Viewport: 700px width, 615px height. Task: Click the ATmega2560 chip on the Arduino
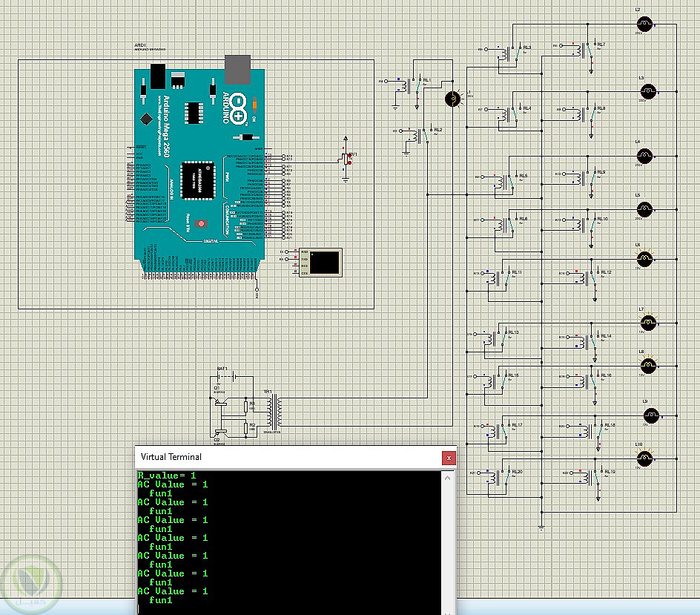pyautogui.click(x=198, y=180)
